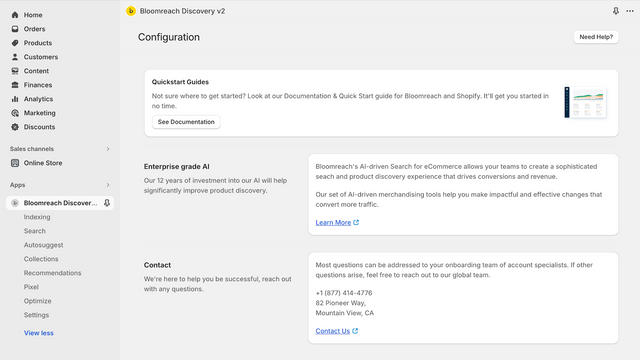This screenshot has height=360, width=640.
Task: Open the Recommendations subpage
Action: pyautogui.click(x=52, y=273)
